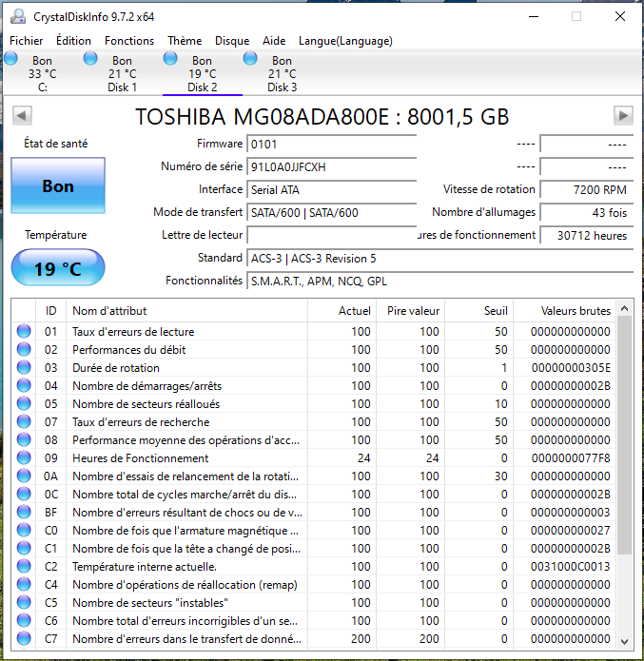Open the Fichier menu

27,41
